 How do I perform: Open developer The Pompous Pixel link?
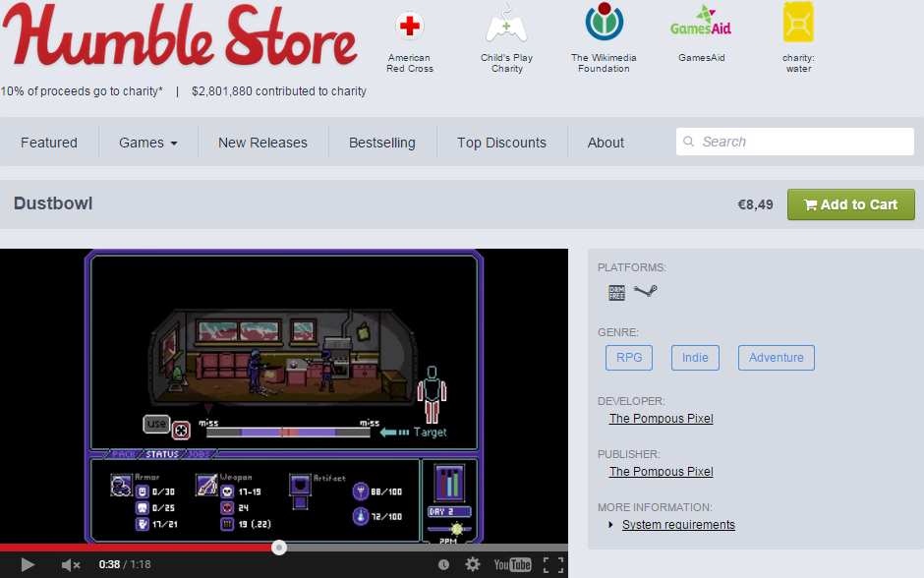click(x=662, y=419)
